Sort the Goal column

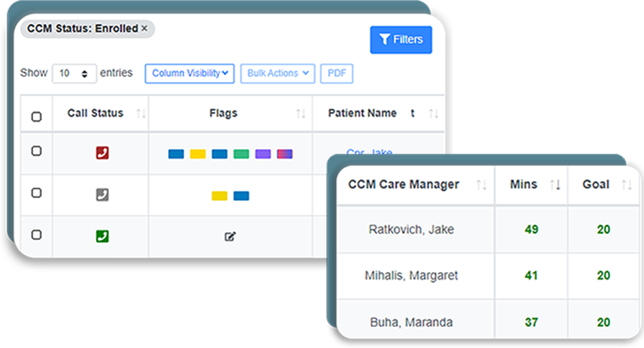(x=627, y=185)
